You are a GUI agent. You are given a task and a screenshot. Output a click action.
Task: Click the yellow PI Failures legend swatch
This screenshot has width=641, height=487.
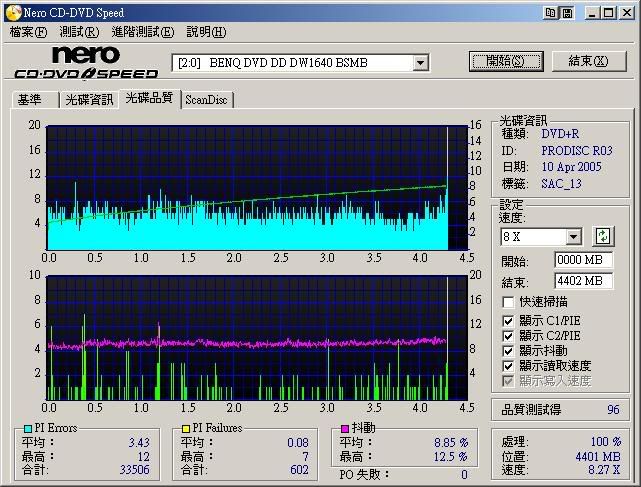(x=186, y=428)
